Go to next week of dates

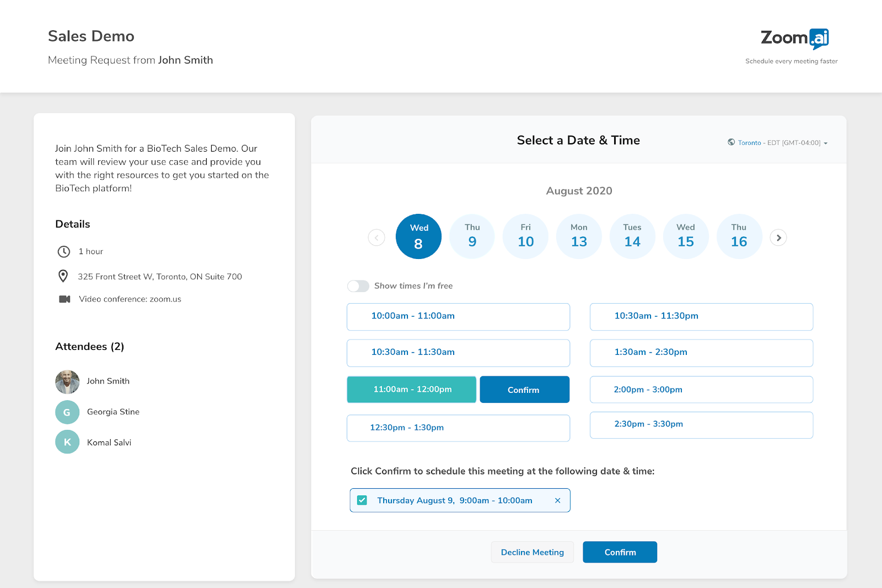(778, 238)
